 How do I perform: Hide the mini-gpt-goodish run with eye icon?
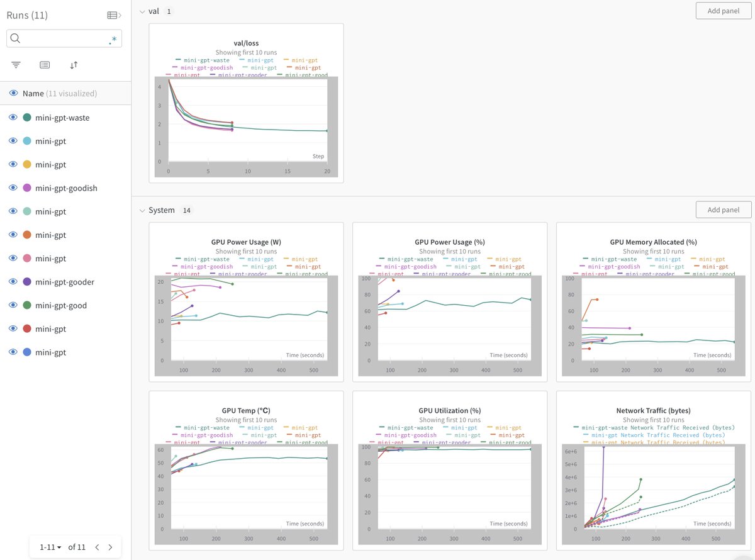[x=13, y=188]
